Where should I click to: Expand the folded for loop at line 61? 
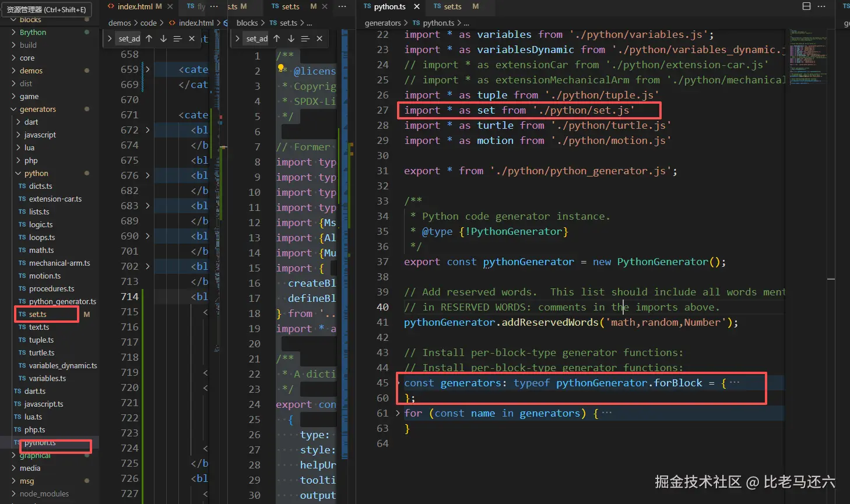(x=398, y=413)
